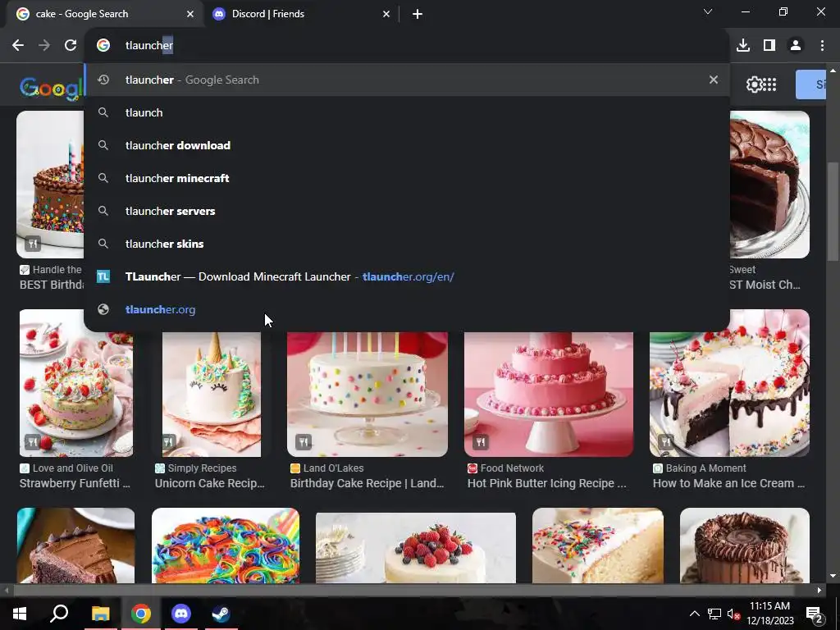Reload the page with the refresh icon
Image resolution: width=840 pixels, height=630 pixels.
tap(71, 46)
